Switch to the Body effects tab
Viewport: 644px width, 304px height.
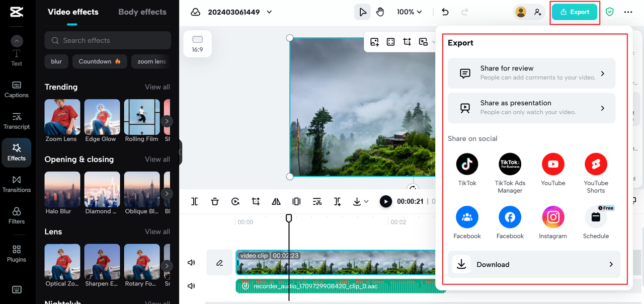(142, 12)
